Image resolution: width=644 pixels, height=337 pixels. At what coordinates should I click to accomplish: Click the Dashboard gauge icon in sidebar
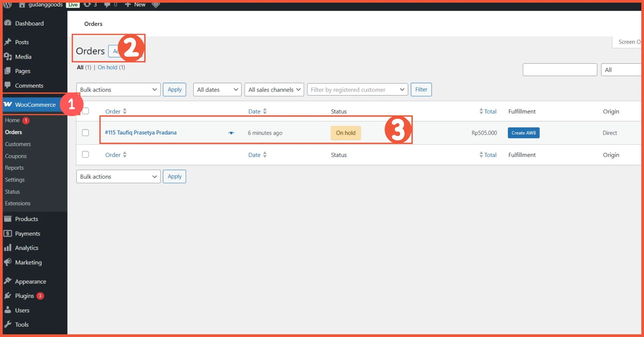tap(8, 23)
